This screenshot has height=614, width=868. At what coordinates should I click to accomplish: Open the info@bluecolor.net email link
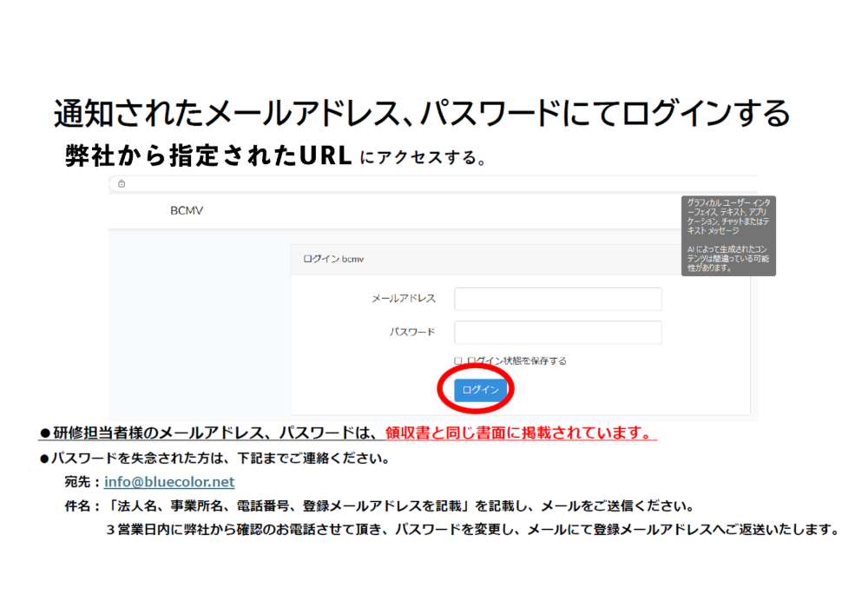[168, 480]
